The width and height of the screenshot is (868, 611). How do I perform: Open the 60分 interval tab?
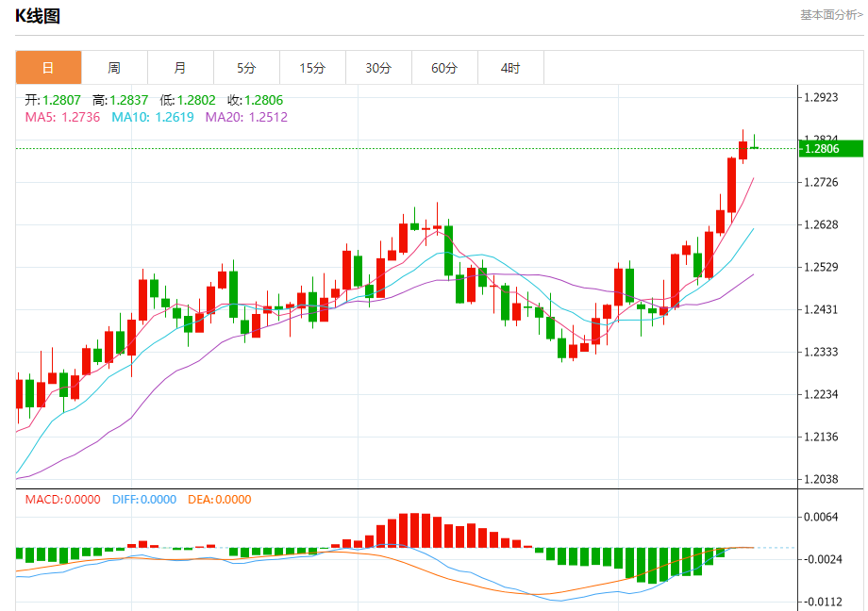[x=444, y=68]
